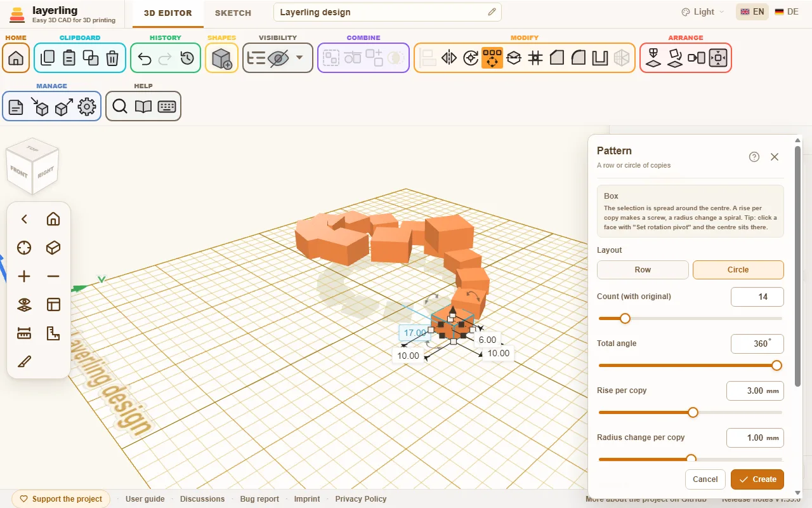Switch to the Sketch tab

point(233,13)
